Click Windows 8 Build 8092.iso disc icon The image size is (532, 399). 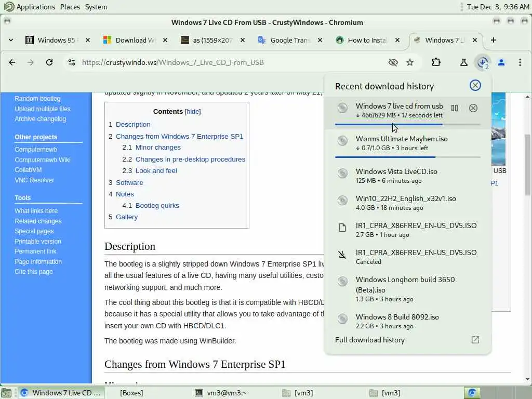point(342,318)
